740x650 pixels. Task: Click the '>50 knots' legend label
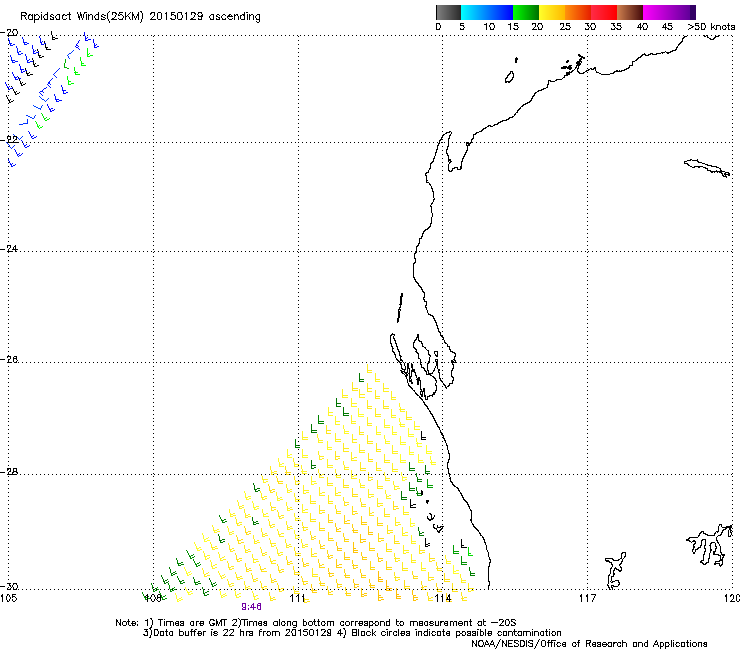point(711,27)
